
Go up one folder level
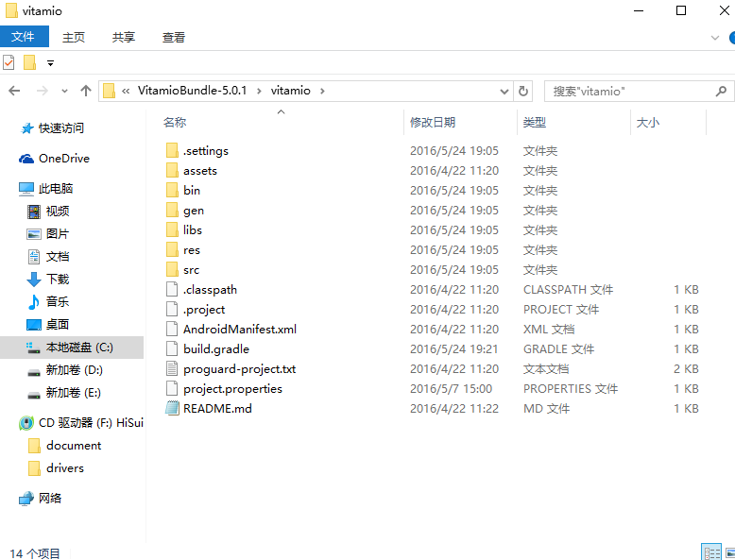tap(85, 91)
